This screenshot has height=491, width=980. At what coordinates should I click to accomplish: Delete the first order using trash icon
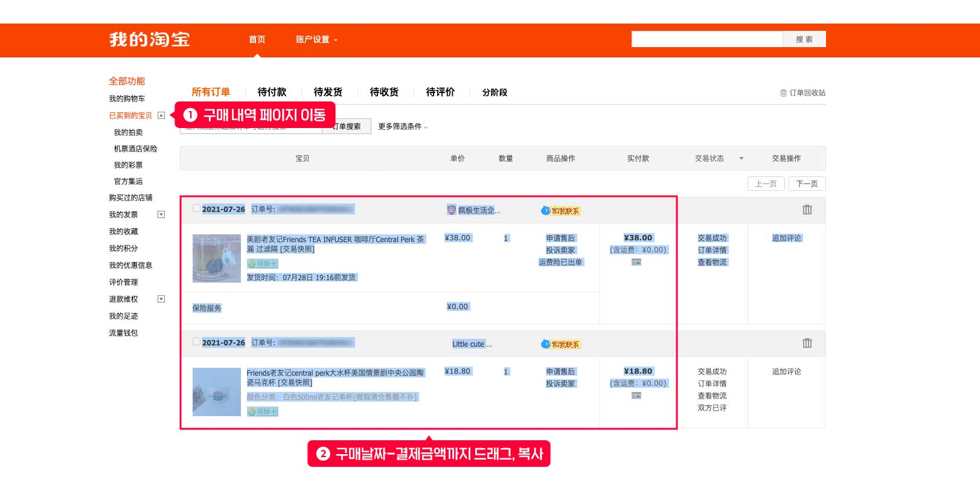(807, 210)
